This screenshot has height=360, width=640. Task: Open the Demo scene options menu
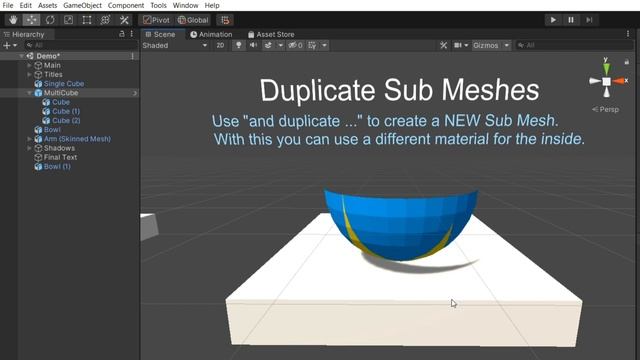click(x=132, y=56)
